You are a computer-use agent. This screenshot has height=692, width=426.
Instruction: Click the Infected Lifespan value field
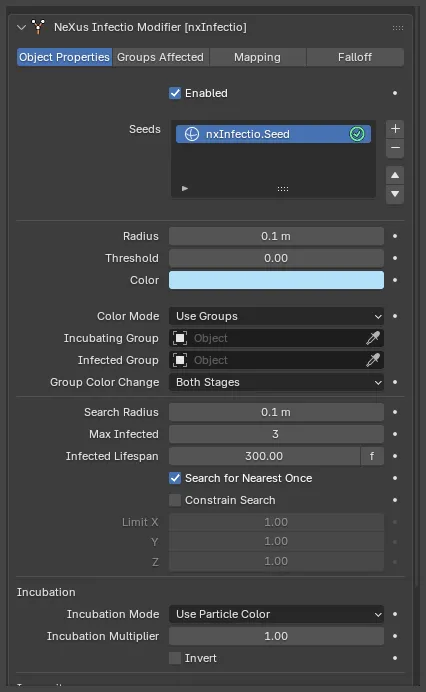pos(264,456)
